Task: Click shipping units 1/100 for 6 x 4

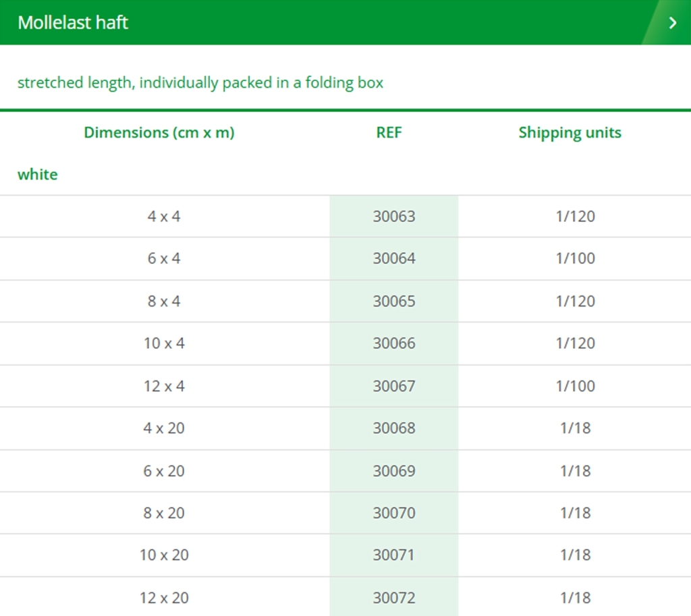Action: 575,258
